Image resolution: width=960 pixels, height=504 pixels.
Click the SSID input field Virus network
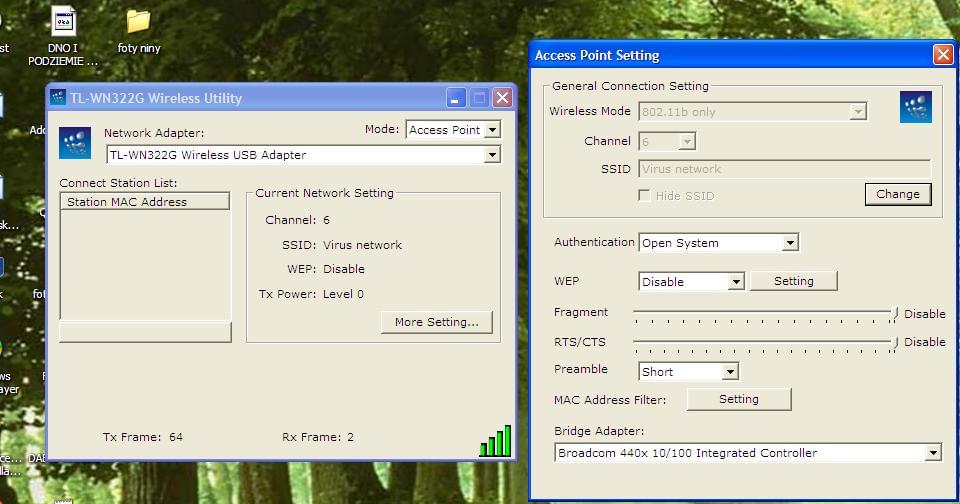784,169
